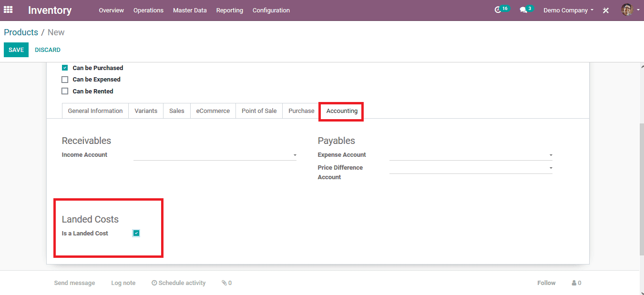Viewport: 644px width, 295px height.
Task: Click the DISCARD button
Action: click(x=48, y=50)
